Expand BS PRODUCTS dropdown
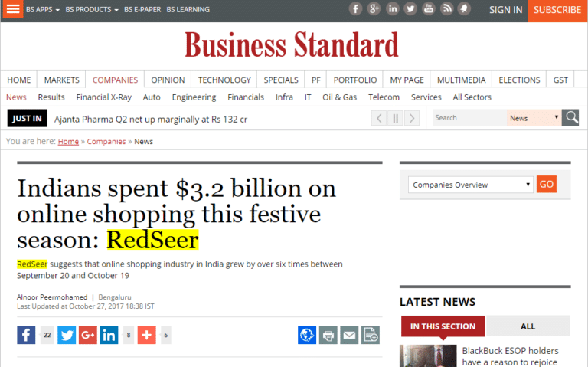 click(x=92, y=9)
